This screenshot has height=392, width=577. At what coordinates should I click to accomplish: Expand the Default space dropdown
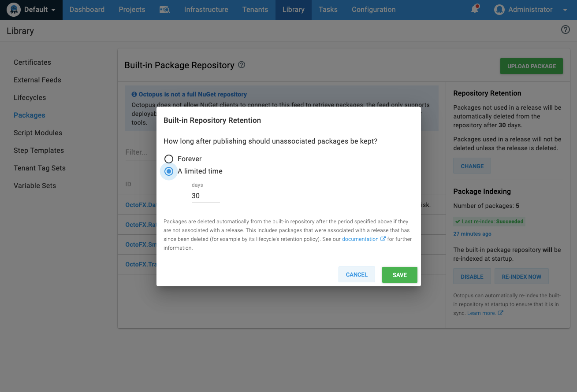pyautogui.click(x=53, y=10)
